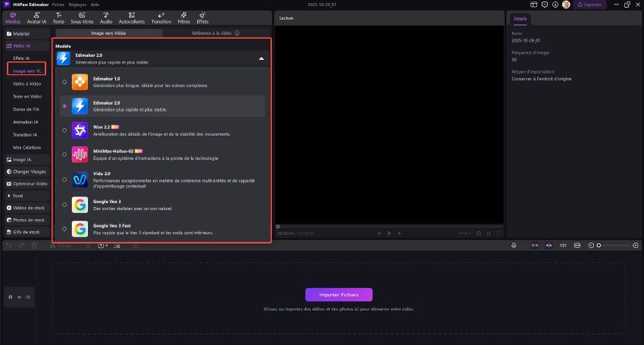Open the 9:16 aspect ratio dropdown
This screenshot has height=345, width=644.
click(x=465, y=234)
